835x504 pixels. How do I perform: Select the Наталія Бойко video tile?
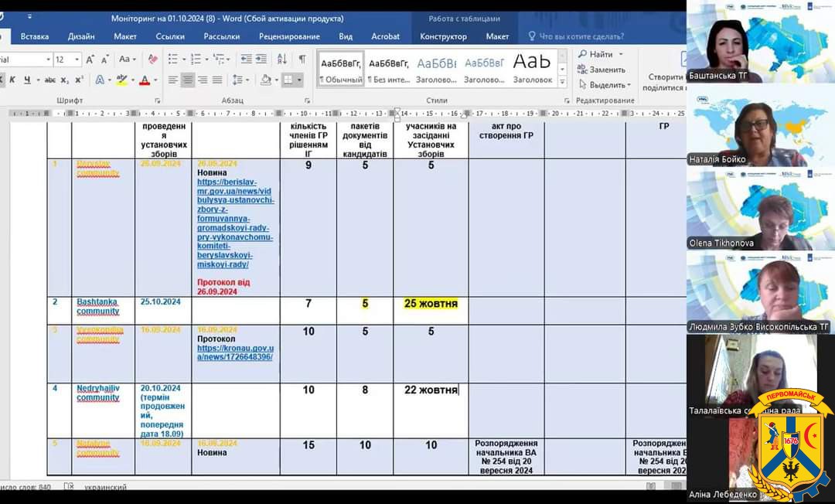pos(761,126)
